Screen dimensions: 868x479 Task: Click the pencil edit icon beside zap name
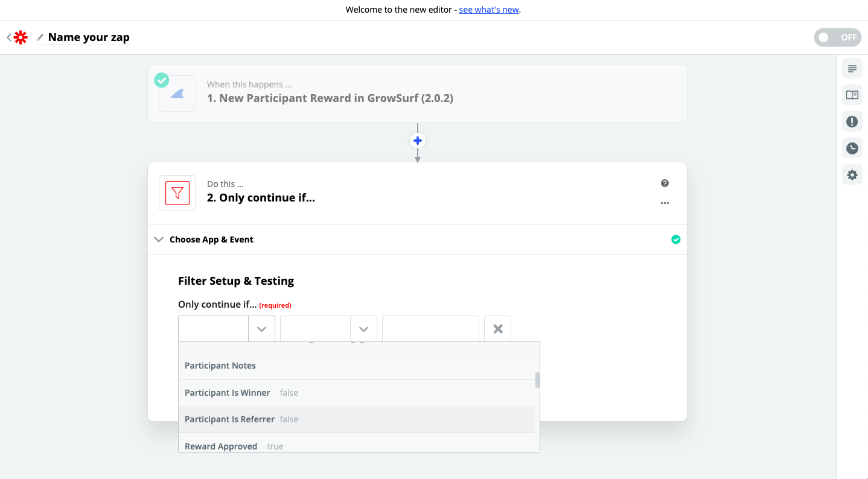(x=40, y=37)
